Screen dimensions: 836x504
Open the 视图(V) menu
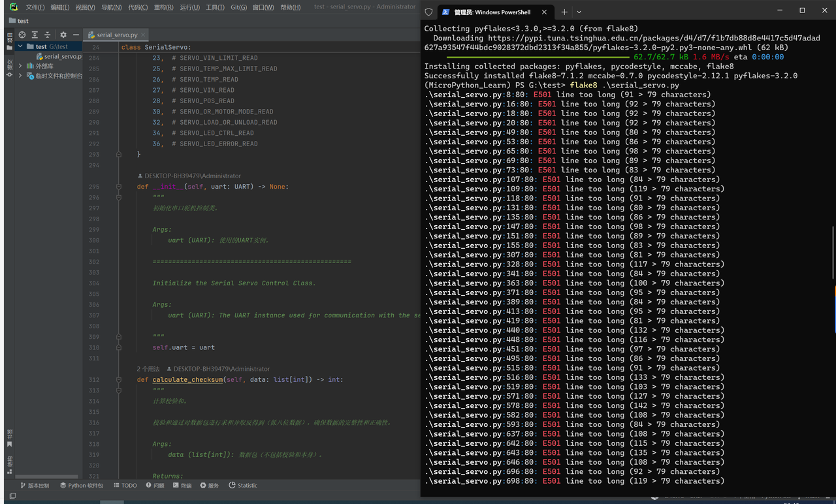click(85, 7)
